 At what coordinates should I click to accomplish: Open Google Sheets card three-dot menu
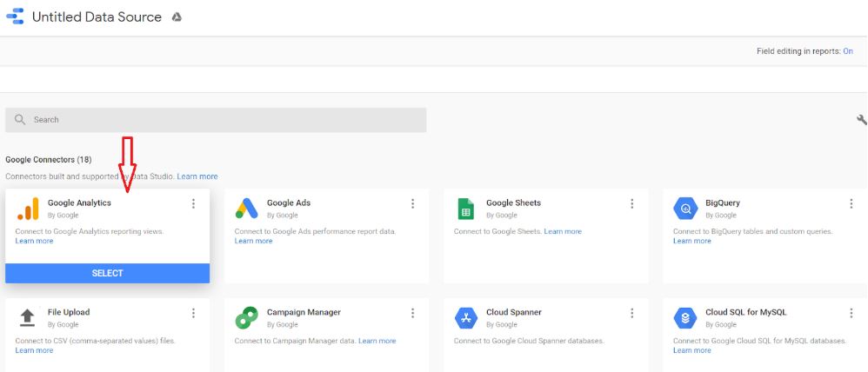click(x=631, y=203)
